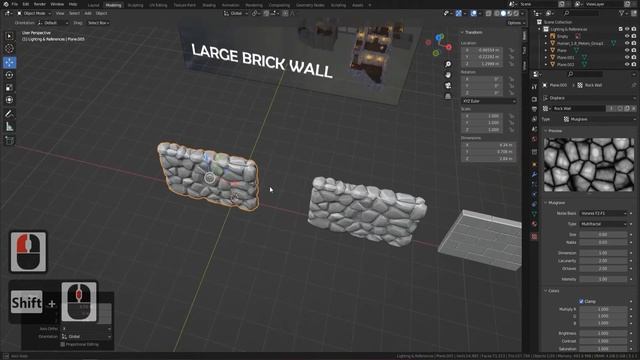This screenshot has width=640, height=360.
Task: Adjust Octaves slider field
Action: coord(603,269)
